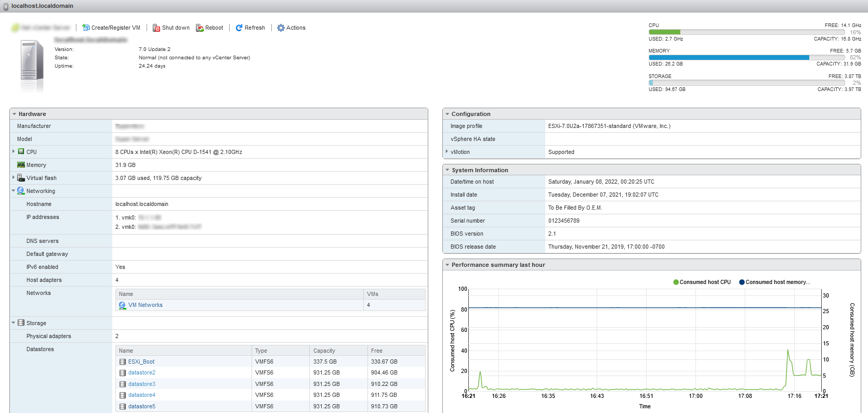Click the Reboot button label

(214, 28)
